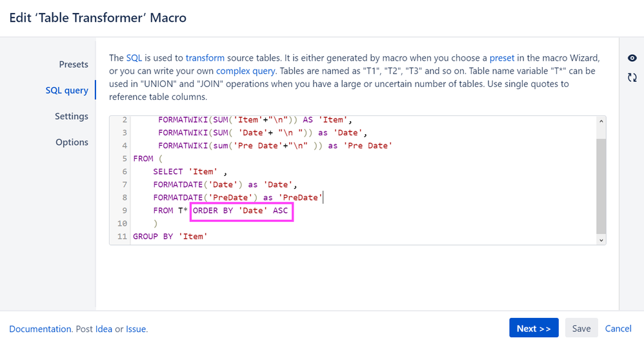This screenshot has height=343, width=644.
Task: Go to the Settings tab
Action: click(71, 116)
